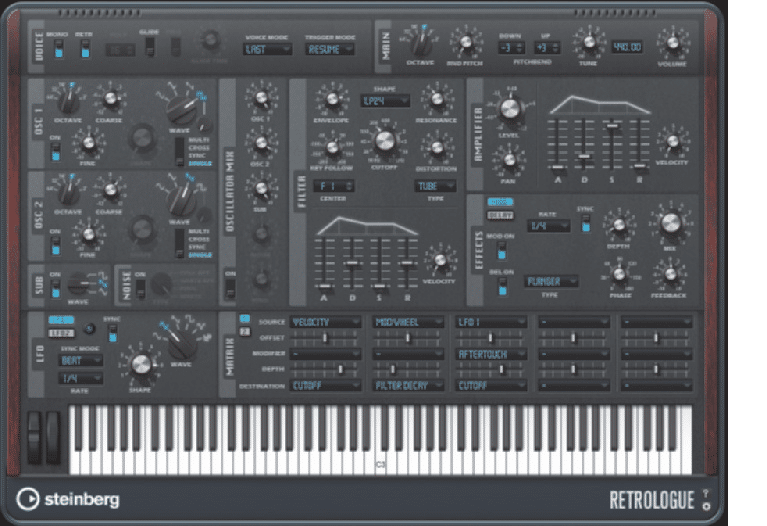Toggle the Effects Sync switch
The image size is (767, 526).
point(585,223)
